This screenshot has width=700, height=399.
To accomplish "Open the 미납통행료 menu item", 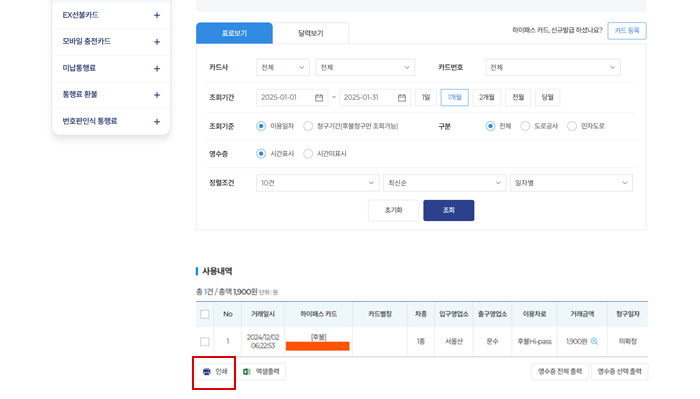I will (x=111, y=69).
